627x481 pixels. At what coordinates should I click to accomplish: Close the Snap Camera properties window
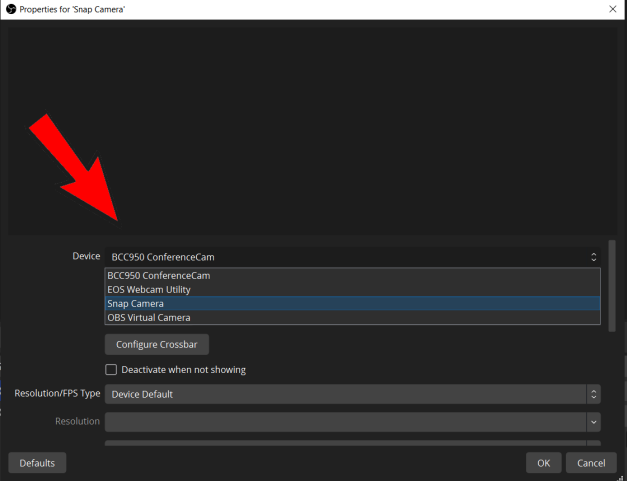click(x=612, y=8)
